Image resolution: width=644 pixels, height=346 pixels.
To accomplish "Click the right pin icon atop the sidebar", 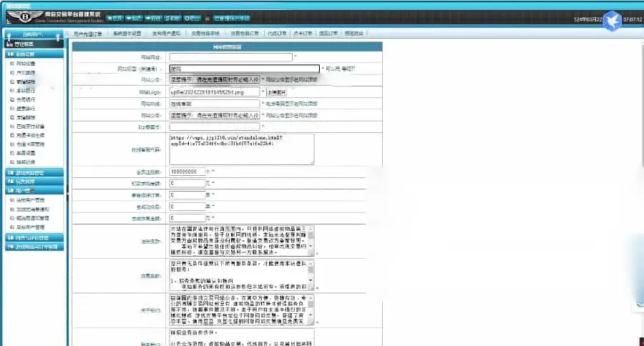I will pos(57,37).
